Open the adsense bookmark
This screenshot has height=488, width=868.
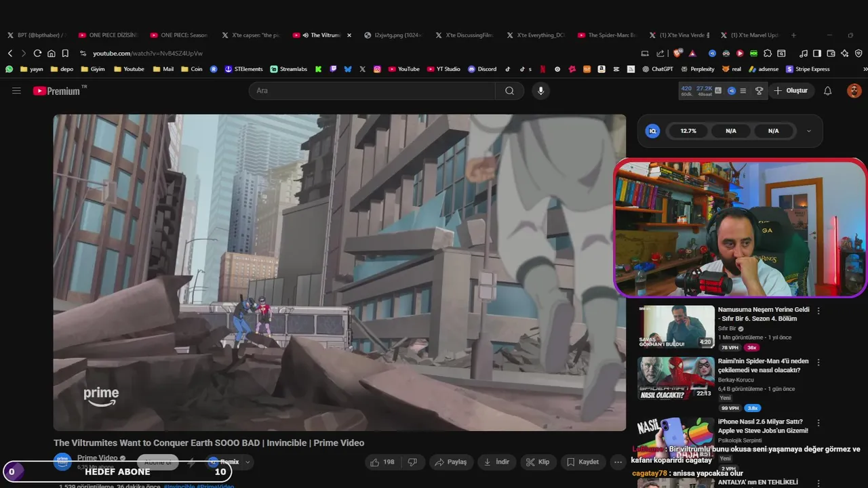(764, 69)
